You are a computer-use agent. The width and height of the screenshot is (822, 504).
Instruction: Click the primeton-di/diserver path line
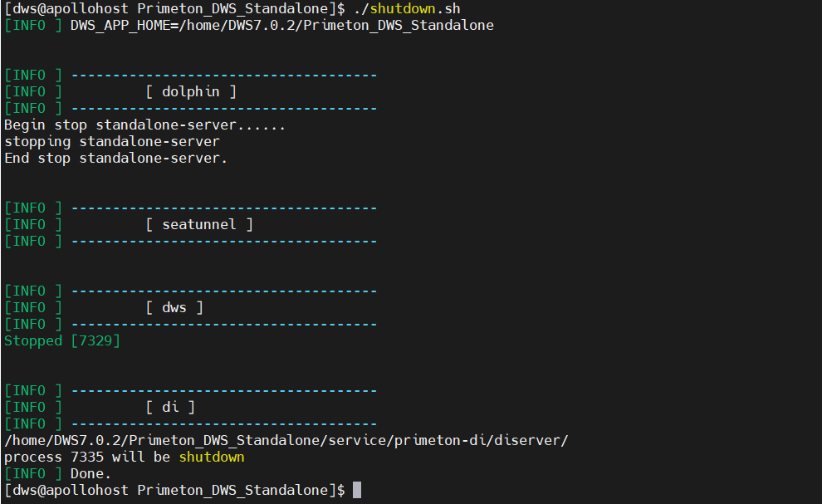(286, 441)
